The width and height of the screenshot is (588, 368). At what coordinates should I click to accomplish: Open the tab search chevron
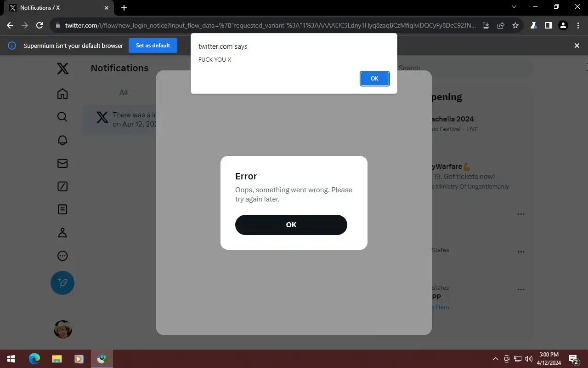click(514, 7)
